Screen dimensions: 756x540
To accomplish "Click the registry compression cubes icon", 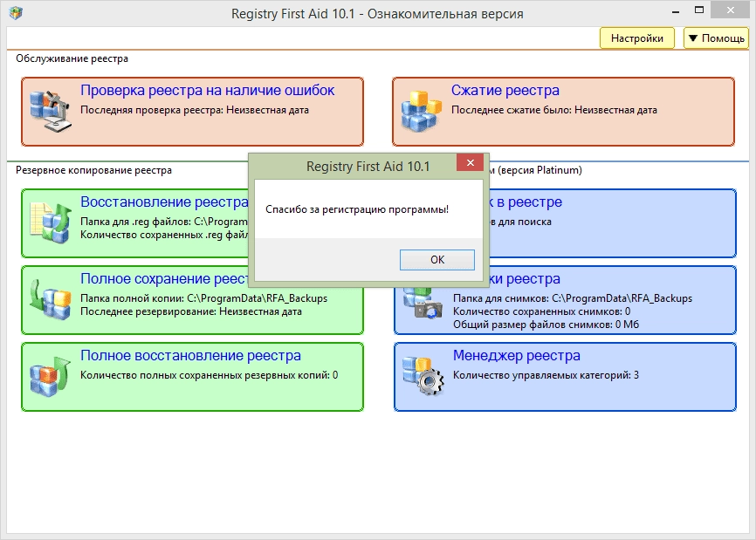I will point(421,112).
